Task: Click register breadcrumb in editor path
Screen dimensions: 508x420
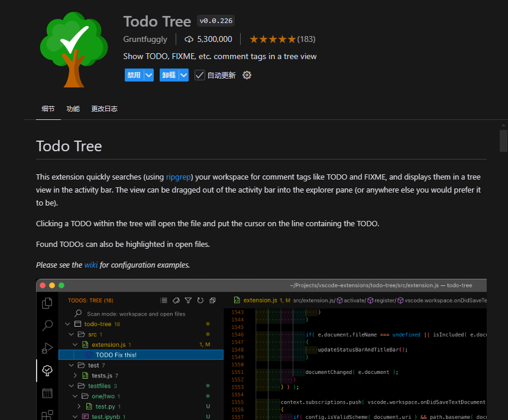Action: click(x=382, y=300)
